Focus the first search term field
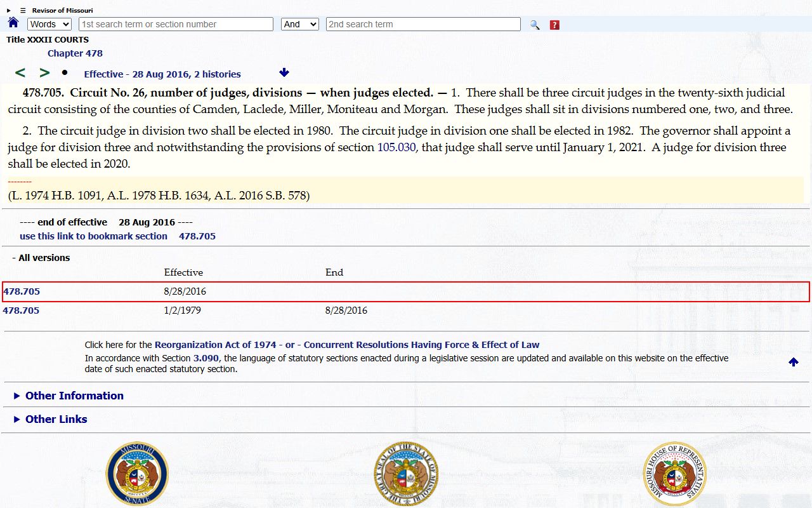 (176, 24)
